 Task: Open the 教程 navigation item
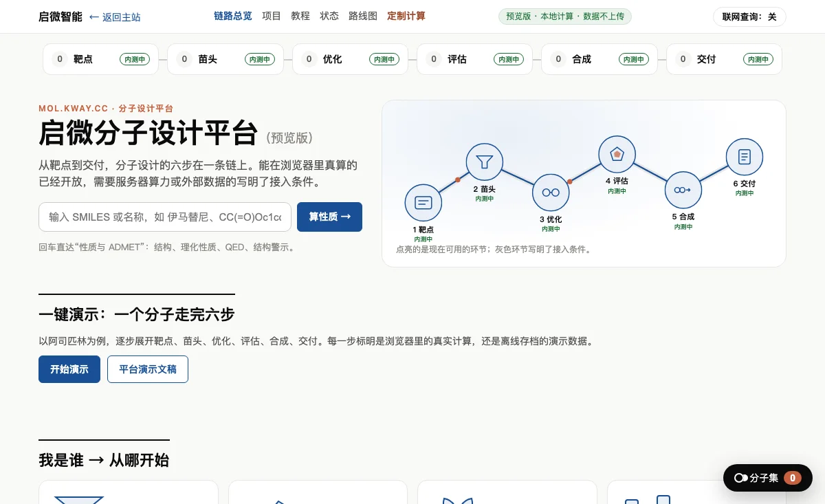(300, 16)
